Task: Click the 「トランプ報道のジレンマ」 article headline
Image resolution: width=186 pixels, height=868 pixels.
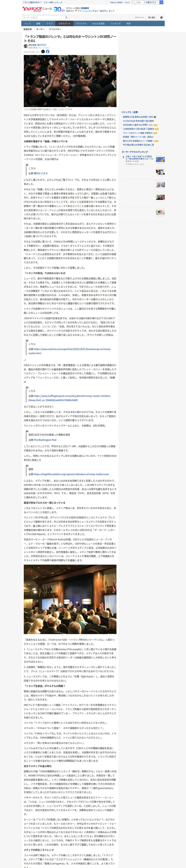Action: (70, 39)
